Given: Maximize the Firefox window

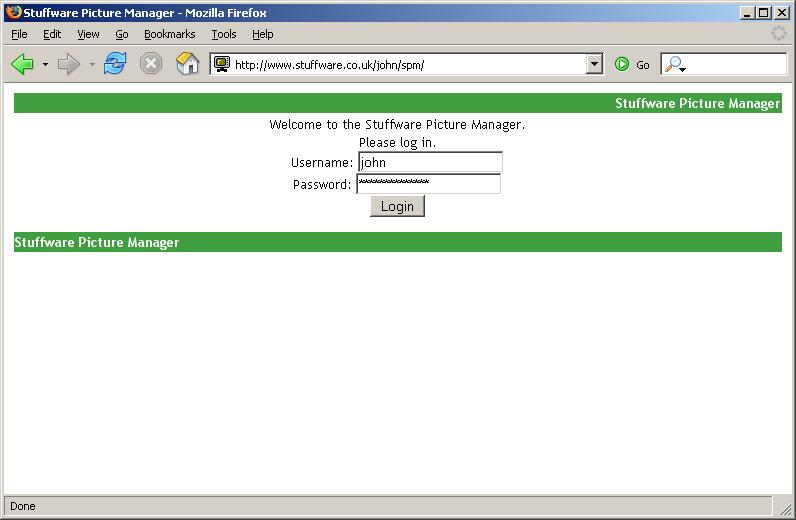Looking at the screenshot, I should (763, 13).
